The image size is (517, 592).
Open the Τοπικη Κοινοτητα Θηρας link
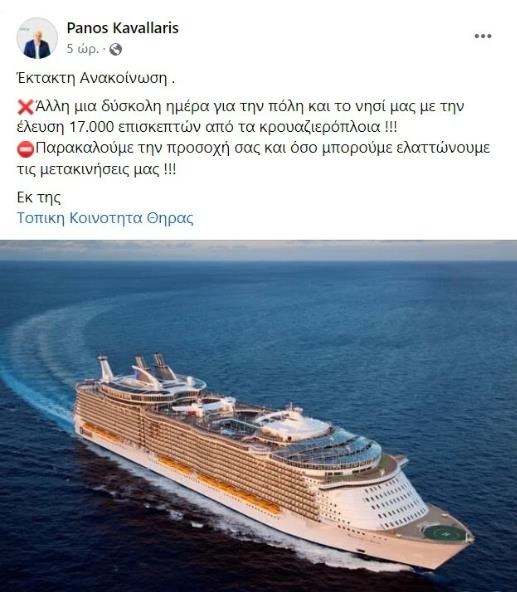pos(105,218)
